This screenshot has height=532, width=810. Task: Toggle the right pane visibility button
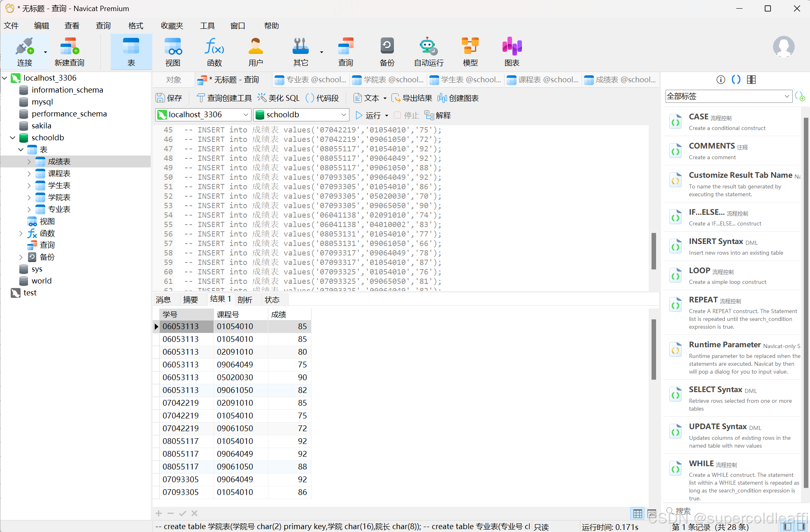click(801, 526)
